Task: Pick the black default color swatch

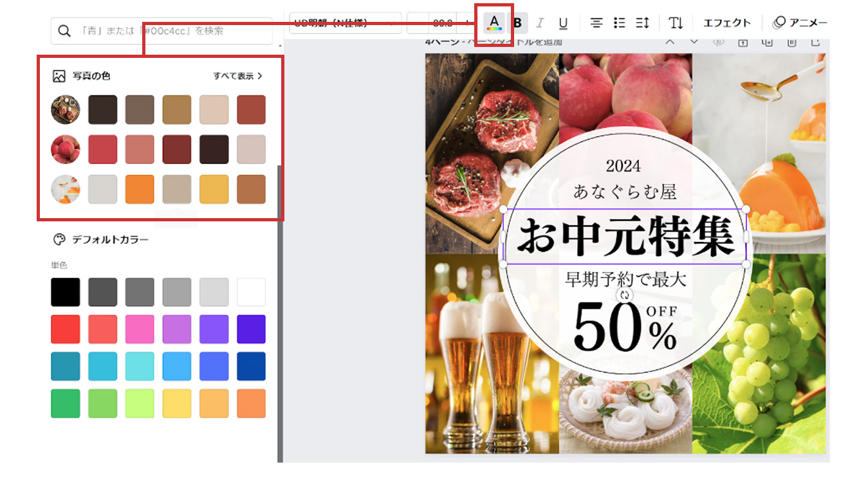Action: (x=66, y=292)
